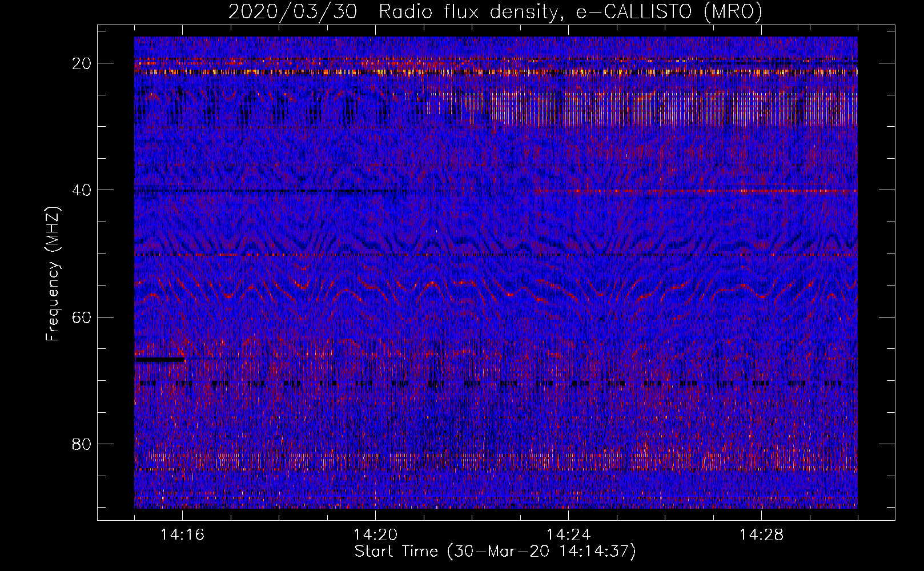Click the short black bar near 67 MHz
Viewport: 924px width, 571px height.
(x=159, y=360)
